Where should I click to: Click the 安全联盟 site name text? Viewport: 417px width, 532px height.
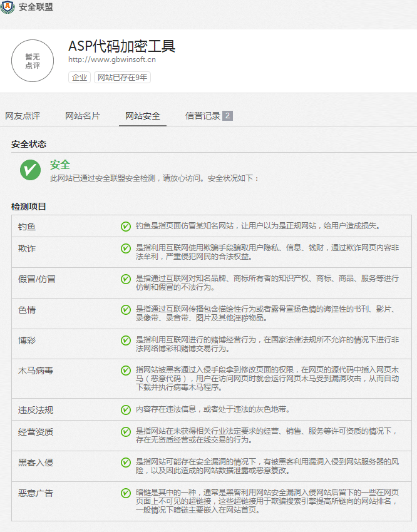tap(36, 7)
